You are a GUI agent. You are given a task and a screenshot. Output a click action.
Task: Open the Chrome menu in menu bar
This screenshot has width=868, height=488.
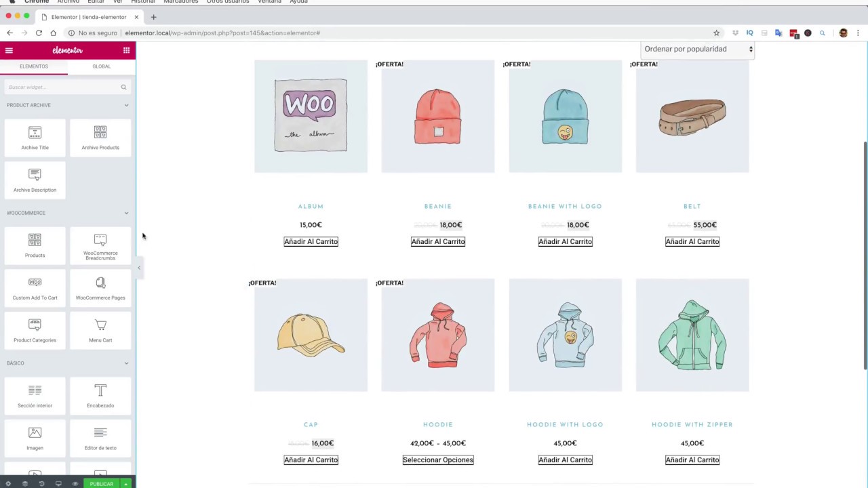pyautogui.click(x=37, y=2)
